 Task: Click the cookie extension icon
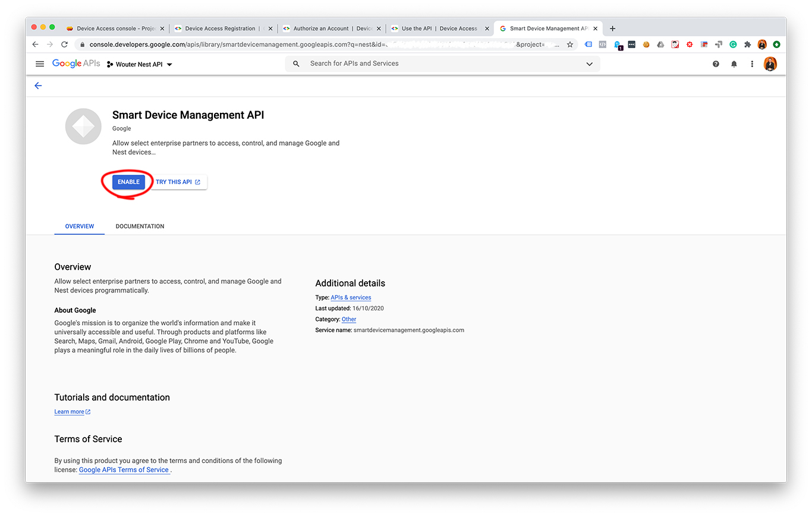646,45
